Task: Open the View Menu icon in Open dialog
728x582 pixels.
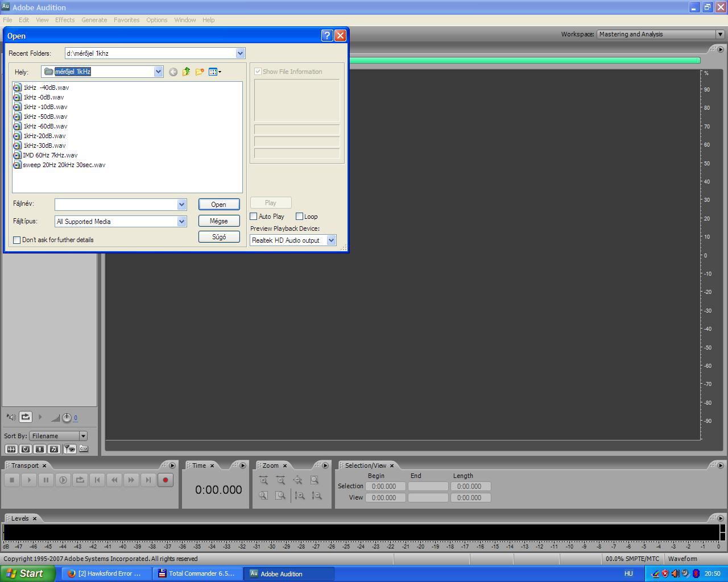Action: [215, 72]
